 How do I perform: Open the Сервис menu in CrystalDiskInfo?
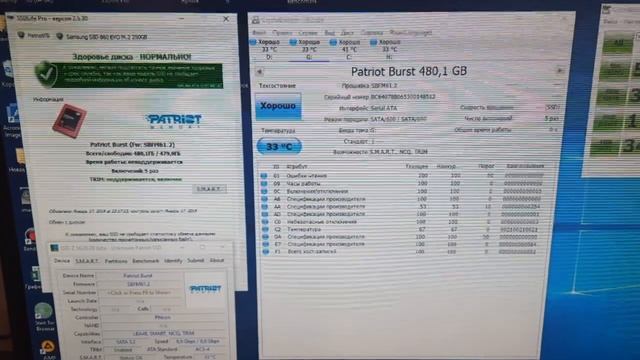click(x=308, y=33)
